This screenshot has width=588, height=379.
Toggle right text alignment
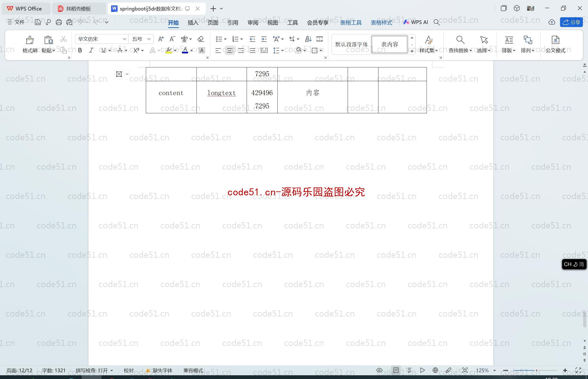coord(241,50)
